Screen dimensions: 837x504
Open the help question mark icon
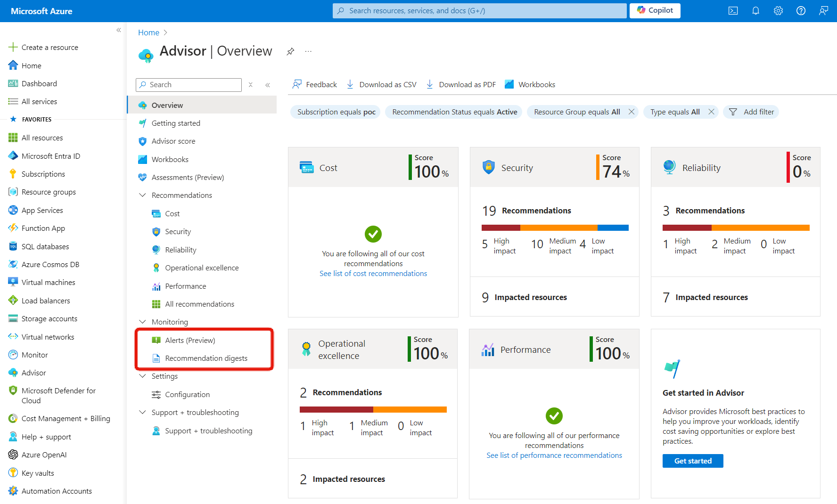pos(801,11)
